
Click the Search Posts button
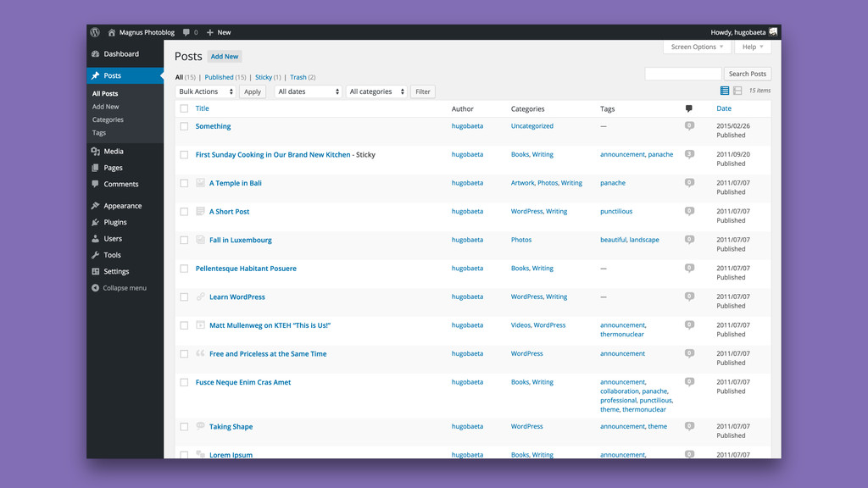coord(748,74)
